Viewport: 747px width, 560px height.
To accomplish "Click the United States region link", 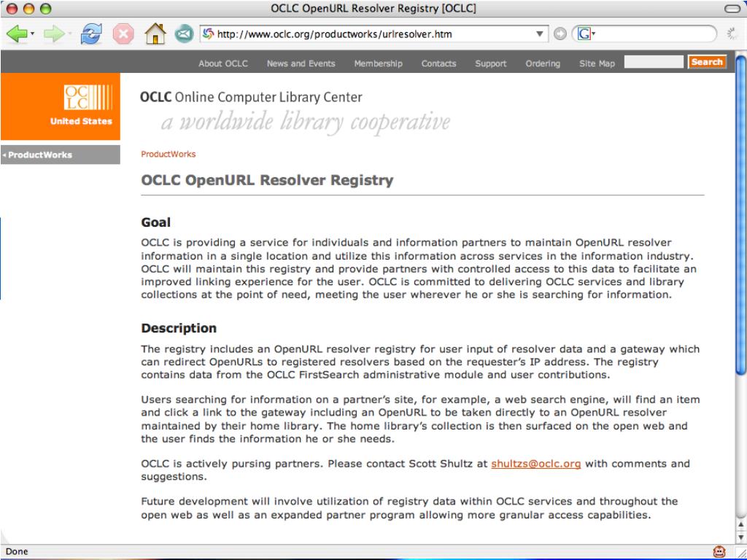I will click(x=81, y=121).
